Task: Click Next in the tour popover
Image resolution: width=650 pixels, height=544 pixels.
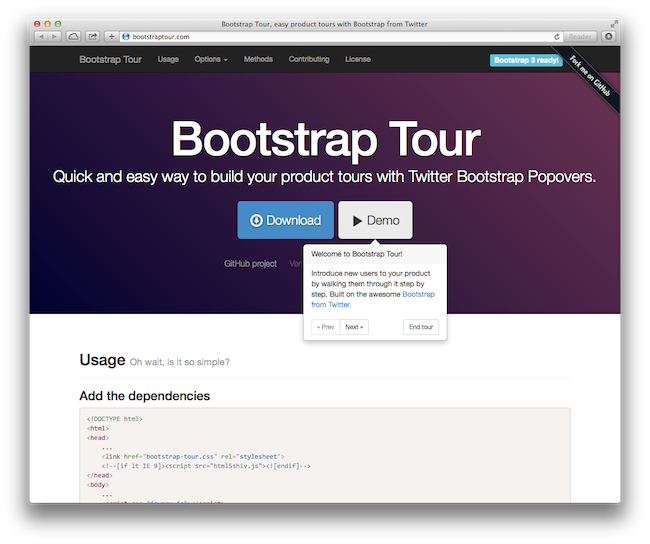Action: tap(354, 327)
